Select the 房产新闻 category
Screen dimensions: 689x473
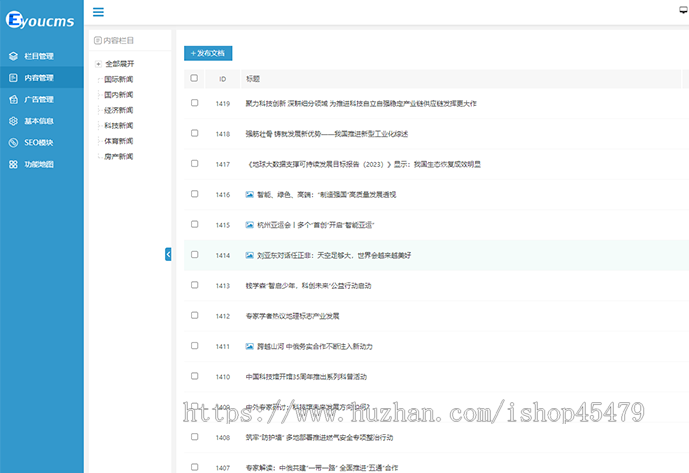coord(119,156)
